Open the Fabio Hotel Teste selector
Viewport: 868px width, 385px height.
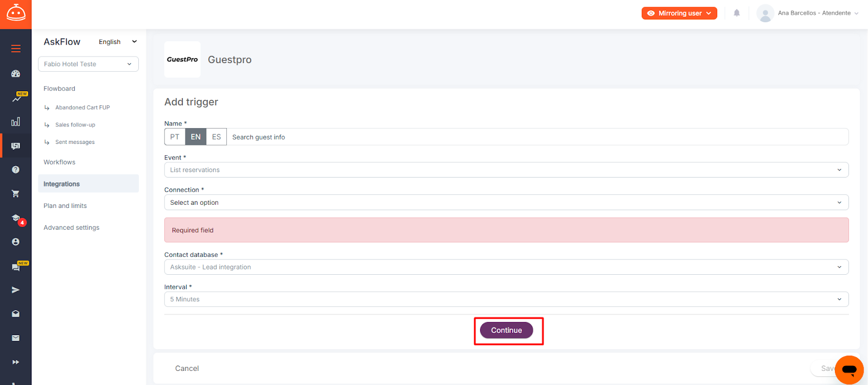coord(88,64)
